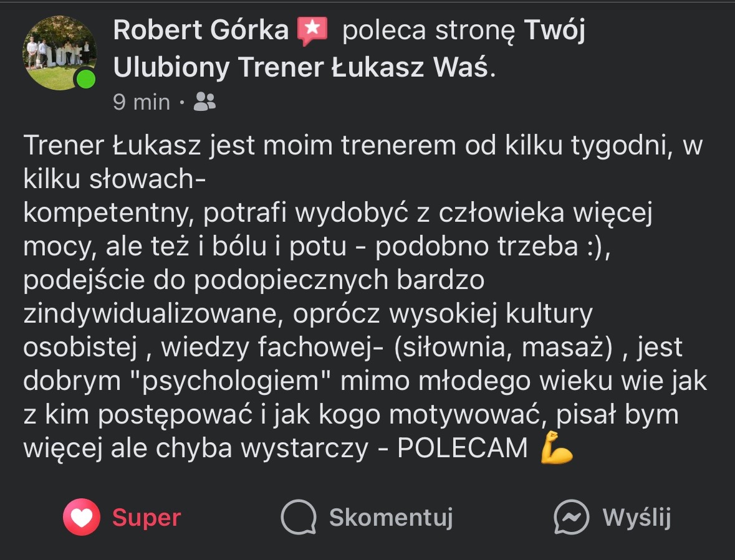Click the speech bubble comment icon
This screenshot has width=735, height=560.
coord(299,517)
